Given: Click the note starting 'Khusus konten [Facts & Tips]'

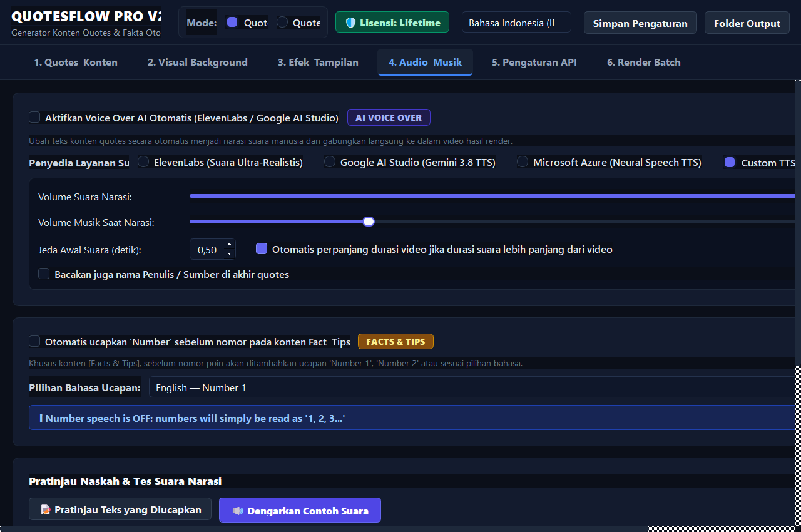Looking at the screenshot, I should (275, 363).
